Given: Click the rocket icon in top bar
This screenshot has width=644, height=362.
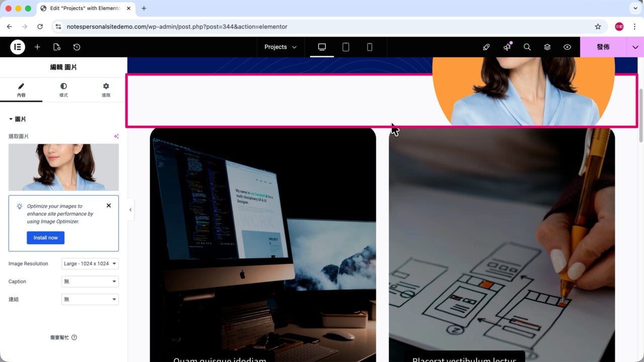Looking at the screenshot, I should click(486, 47).
